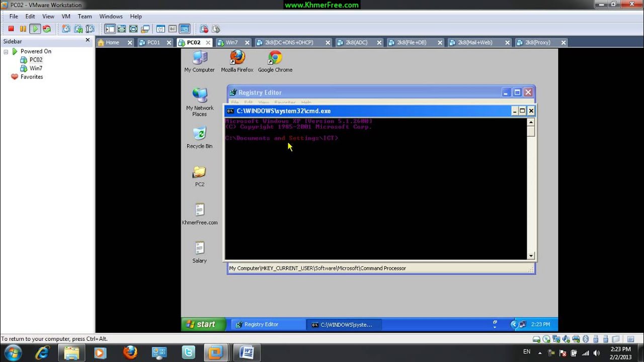Open Windows Explorer from host taskbar

click(71, 352)
